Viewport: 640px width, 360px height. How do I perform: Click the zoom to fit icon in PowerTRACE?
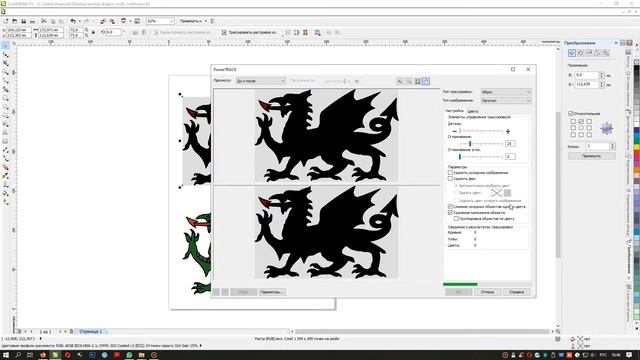pyautogui.click(x=418, y=82)
